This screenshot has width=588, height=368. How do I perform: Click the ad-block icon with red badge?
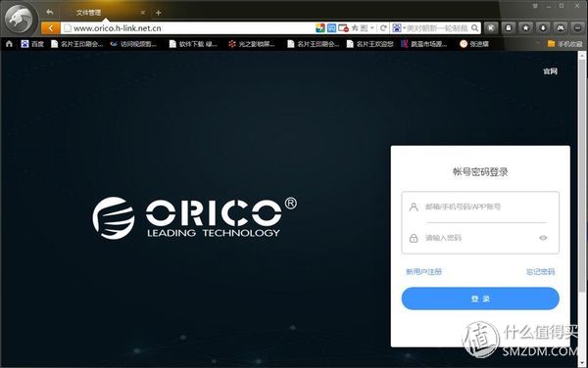[343, 28]
